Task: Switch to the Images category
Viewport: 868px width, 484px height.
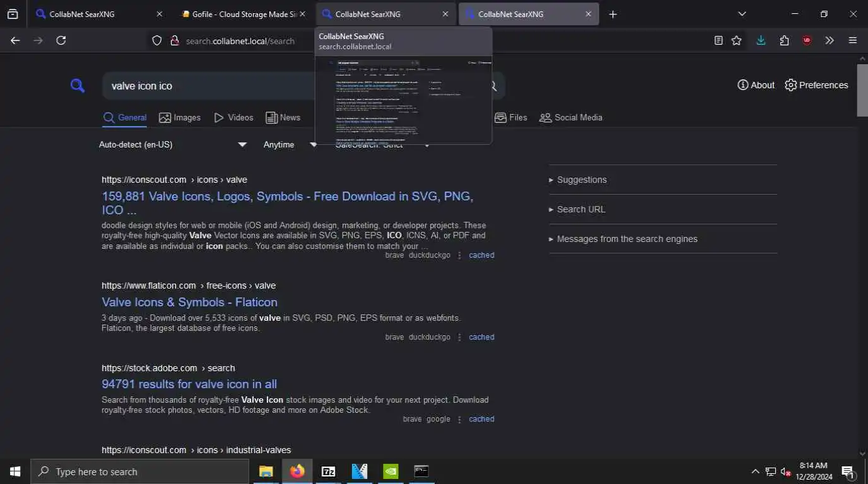Action: tap(180, 117)
